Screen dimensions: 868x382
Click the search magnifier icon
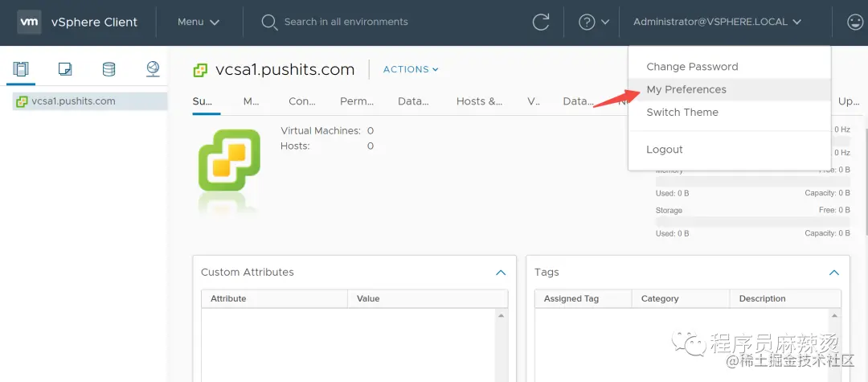[269, 23]
